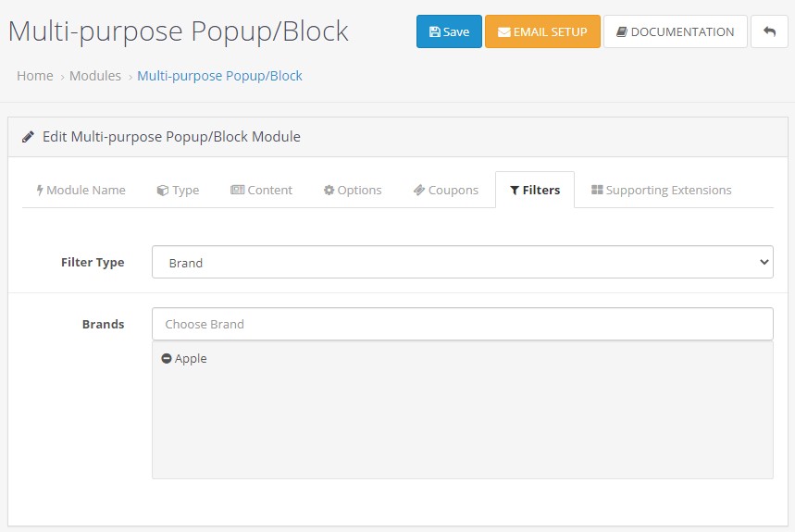Click the pencil icon in panel header
795x532 pixels.
[x=28, y=137]
